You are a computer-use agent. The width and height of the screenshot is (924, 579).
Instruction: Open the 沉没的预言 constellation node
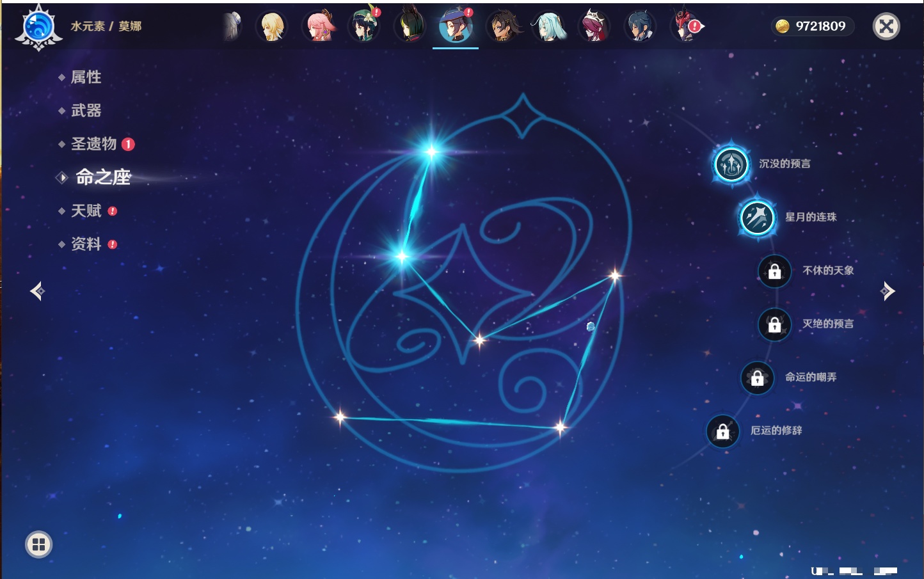[731, 164]
